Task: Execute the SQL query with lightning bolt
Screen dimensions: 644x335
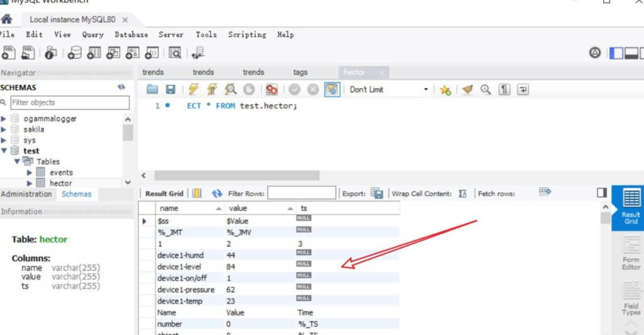Action: [x=193, y=89]
